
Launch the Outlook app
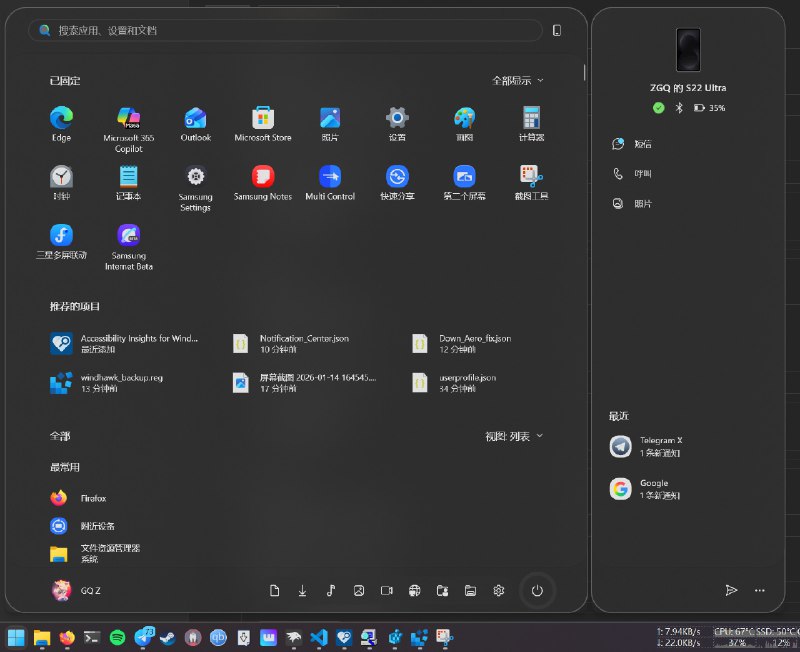point(195,118)
